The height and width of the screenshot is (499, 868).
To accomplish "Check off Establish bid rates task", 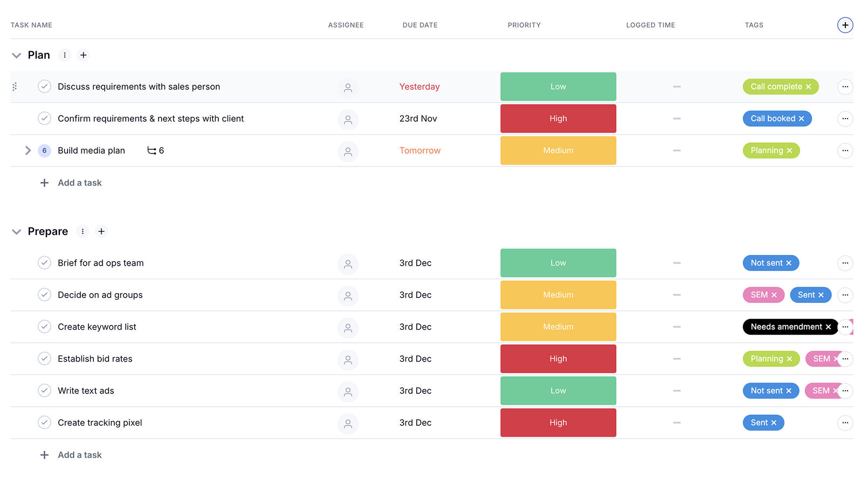I will pos(44,359).
